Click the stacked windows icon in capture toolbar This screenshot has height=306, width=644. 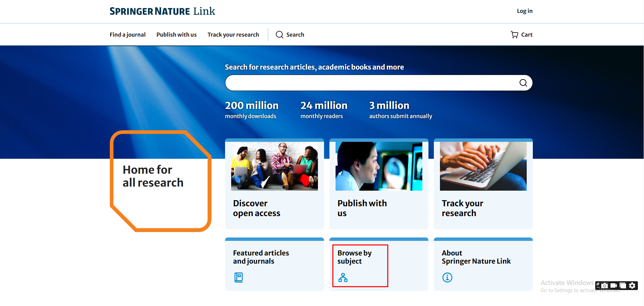coord(623,286)
